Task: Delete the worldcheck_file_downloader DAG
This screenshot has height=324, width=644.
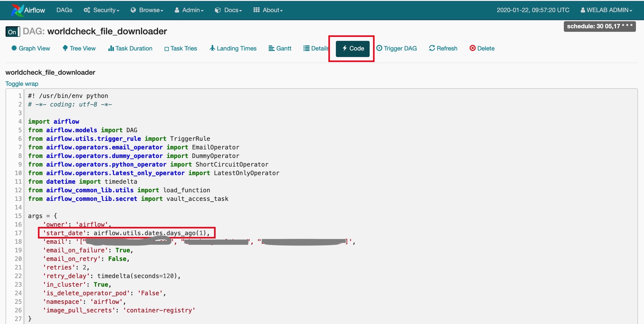Action: click(x=482, y=48)
